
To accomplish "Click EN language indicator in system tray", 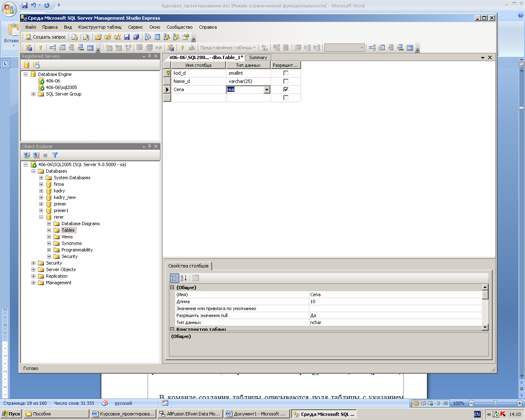I will 477,414.
